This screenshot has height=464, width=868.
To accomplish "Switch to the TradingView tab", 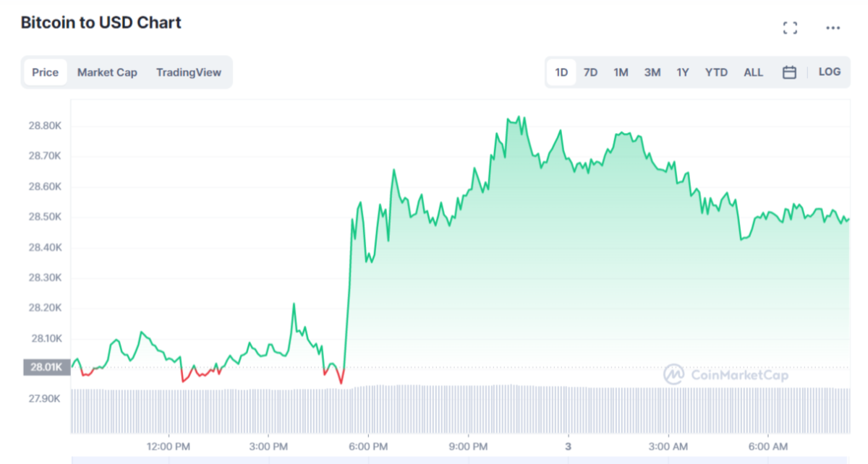I will (x=189, y=72).
